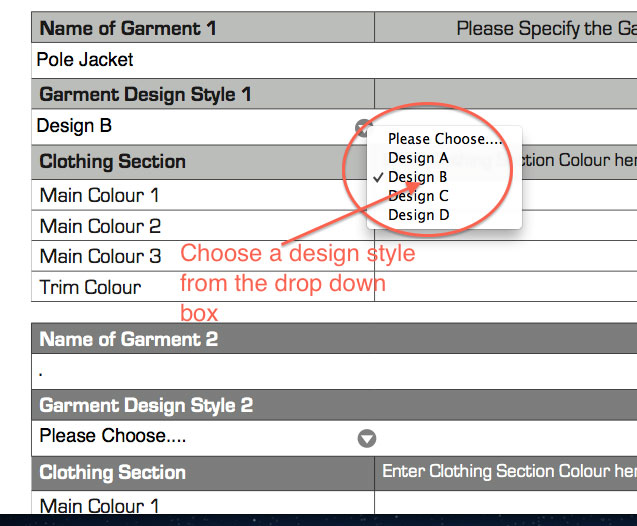The height and width of the screenshot is (526, 637).
Task: Click the Main Colour 3 colour entry cell
Action: tap(506, 256)
